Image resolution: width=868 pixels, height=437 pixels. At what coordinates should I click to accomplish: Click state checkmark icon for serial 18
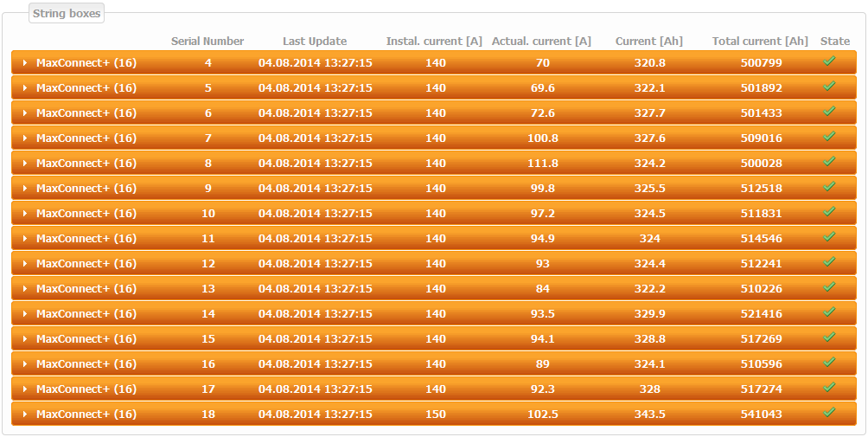[829, 413]
